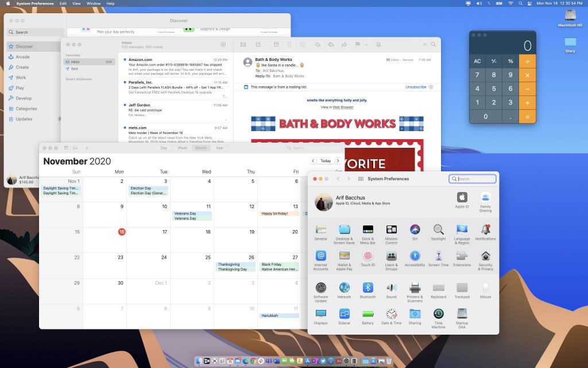
Task: Click the Get Mail envelope icon in Mail
Action: click(x=243, y=44)
